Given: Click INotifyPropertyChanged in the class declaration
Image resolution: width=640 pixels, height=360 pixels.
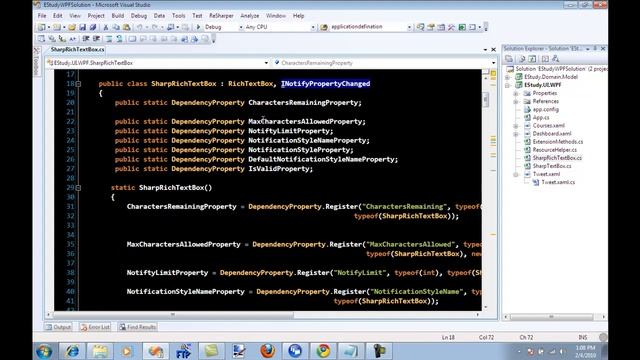Looking at the screenshot, I should (x=325, y=84).
